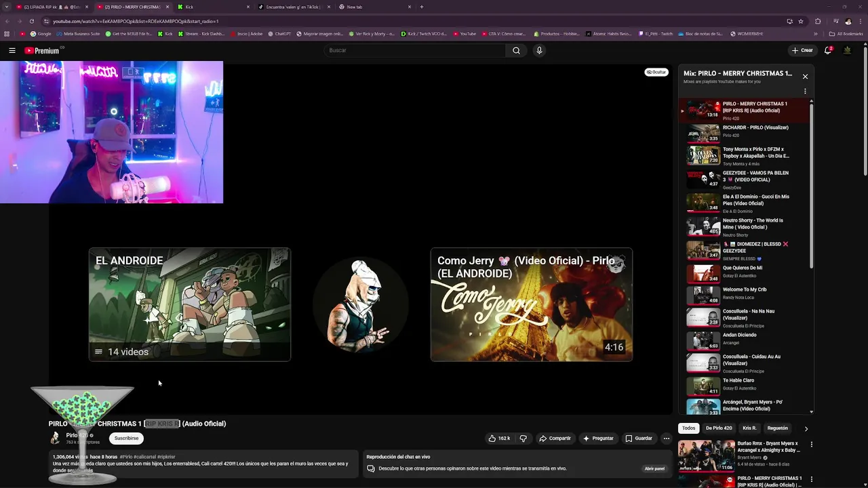Viewport: 868px width, 488px height.
Task: Click the browser address bar URL
Action: 136,21
